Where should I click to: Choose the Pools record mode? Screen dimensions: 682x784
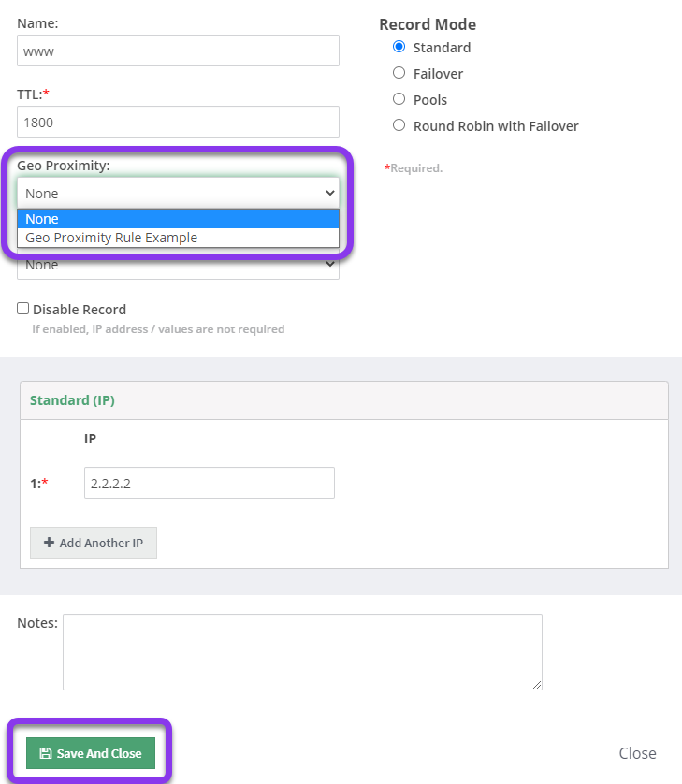click(x=399, y=99)
